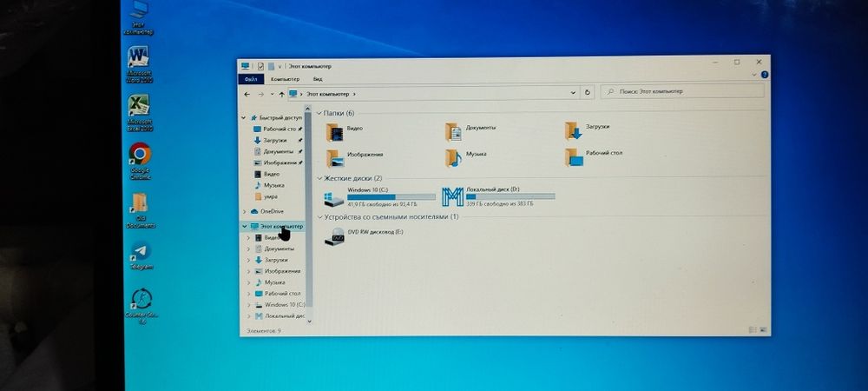Screen dimensions: 868x391
Task: Switch to the Компьютер ribbon tab
Action: pos(285,79)
